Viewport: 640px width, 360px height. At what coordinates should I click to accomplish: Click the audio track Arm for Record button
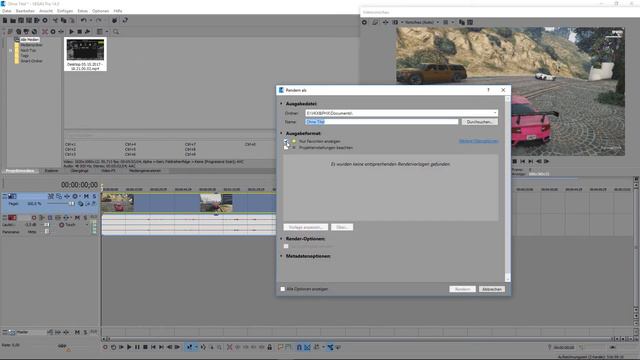click(x=34, y=218)
